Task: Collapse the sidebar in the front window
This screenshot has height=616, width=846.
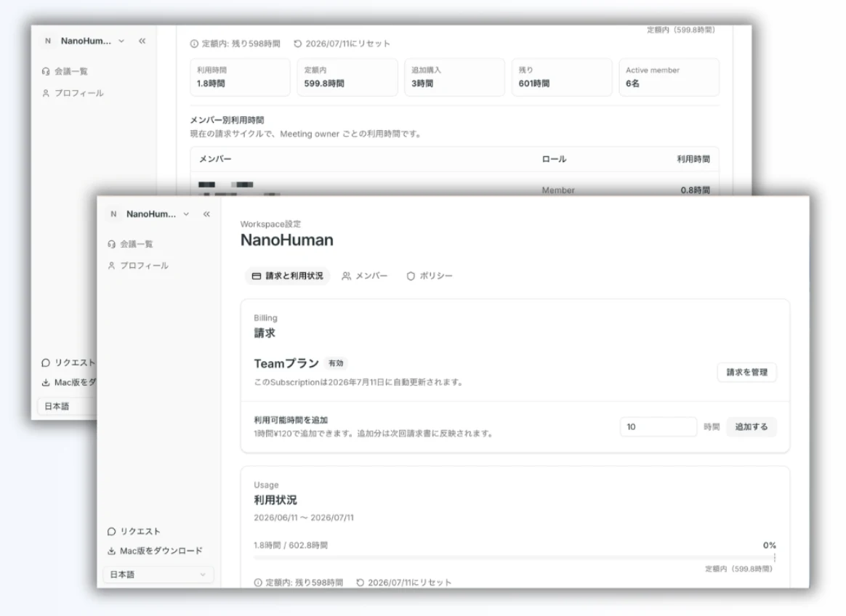Action: (x=206, y=214)
